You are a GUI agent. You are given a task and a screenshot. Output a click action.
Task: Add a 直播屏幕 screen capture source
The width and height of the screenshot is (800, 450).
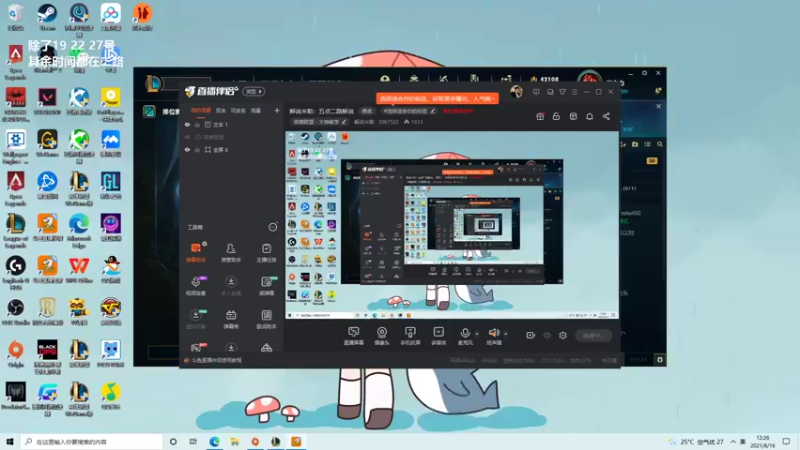point(354,336)
